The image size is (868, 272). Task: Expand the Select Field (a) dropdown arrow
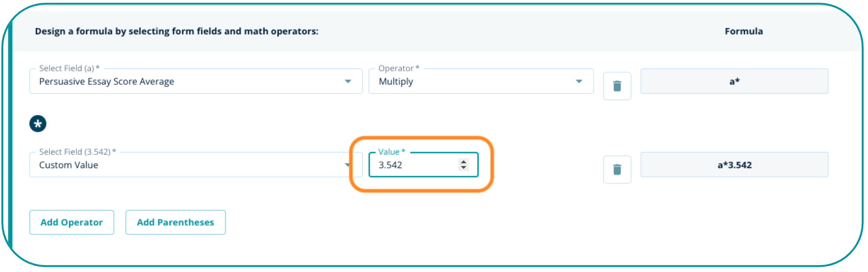[x=348, y=82]
